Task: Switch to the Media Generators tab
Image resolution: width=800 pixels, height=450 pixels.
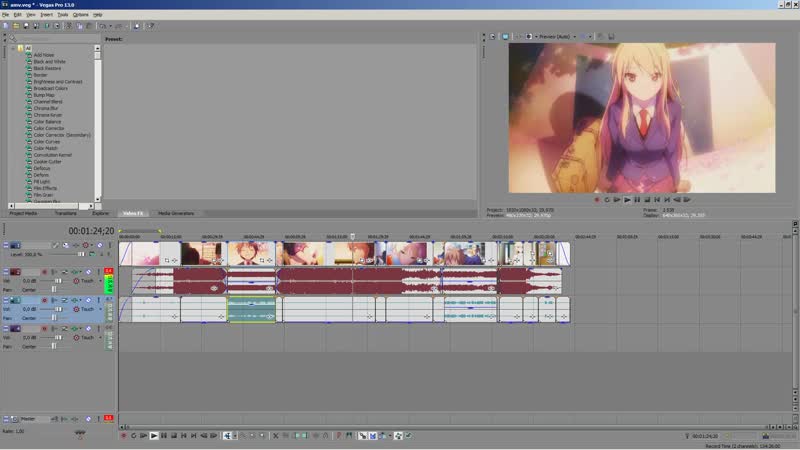Action: (176, 213)
